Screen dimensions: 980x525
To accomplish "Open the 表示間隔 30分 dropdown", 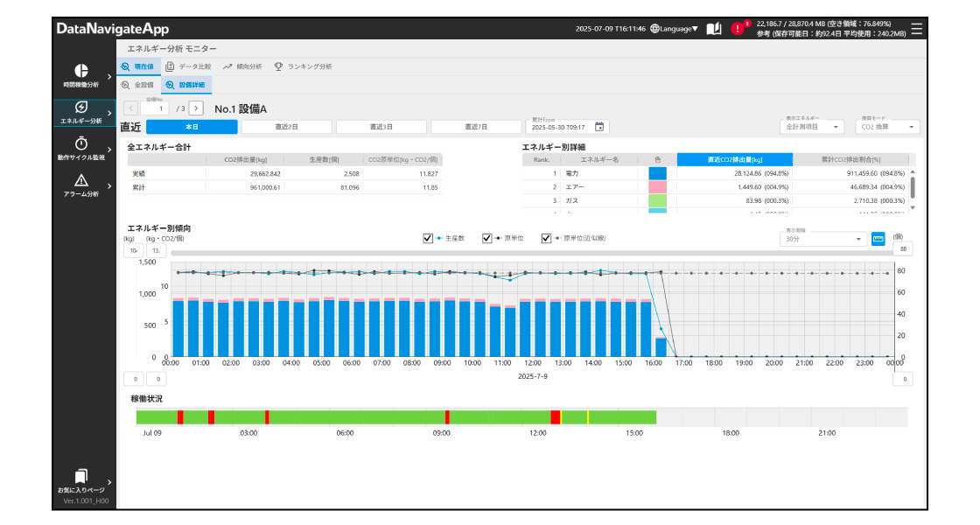I will click(x=822, y=239).
